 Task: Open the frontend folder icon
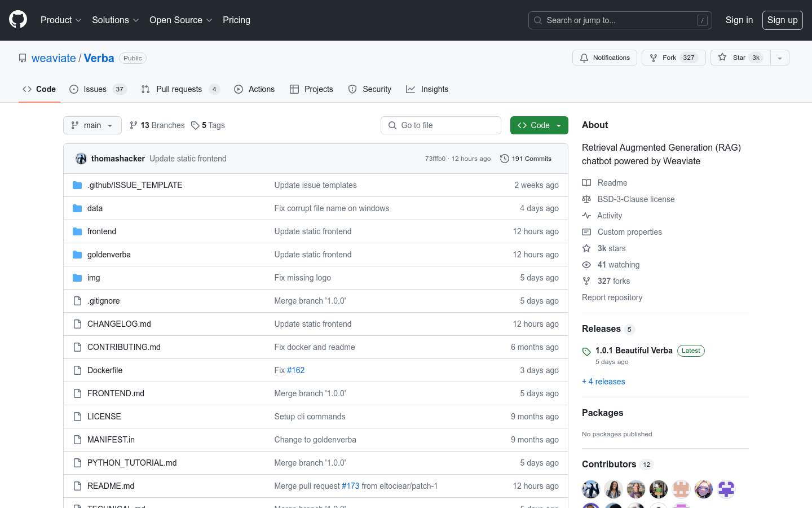pos(77,231)
